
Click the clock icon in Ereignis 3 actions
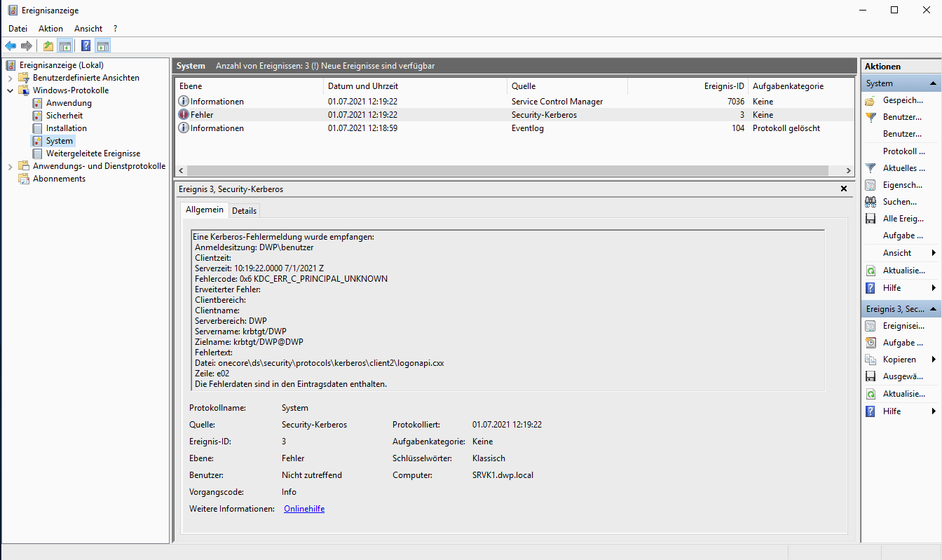(871, 343)
